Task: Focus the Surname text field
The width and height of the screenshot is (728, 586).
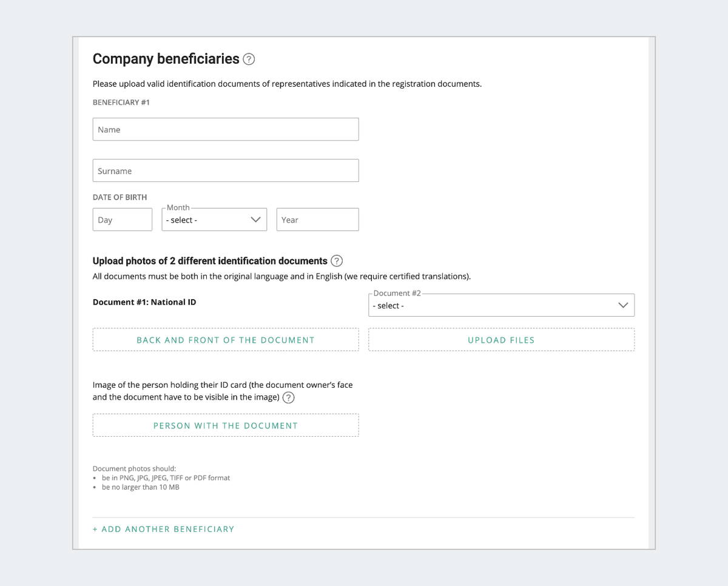Action: coord(226,171)
